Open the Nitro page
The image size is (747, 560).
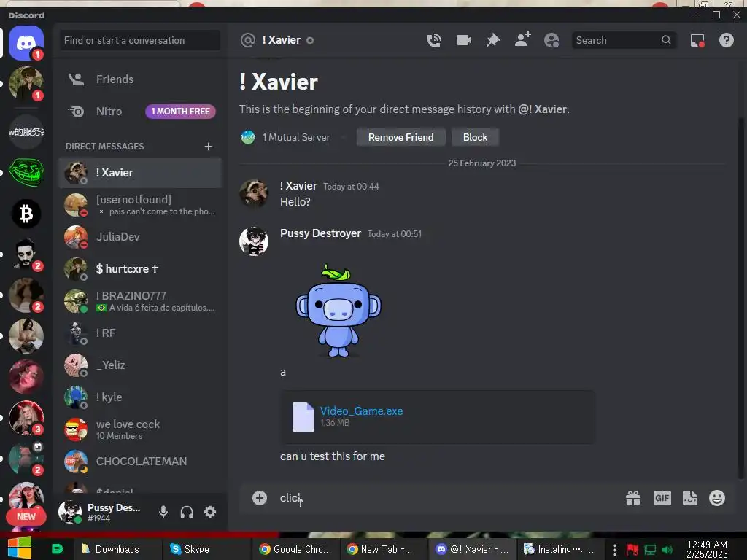coord(141,112)
